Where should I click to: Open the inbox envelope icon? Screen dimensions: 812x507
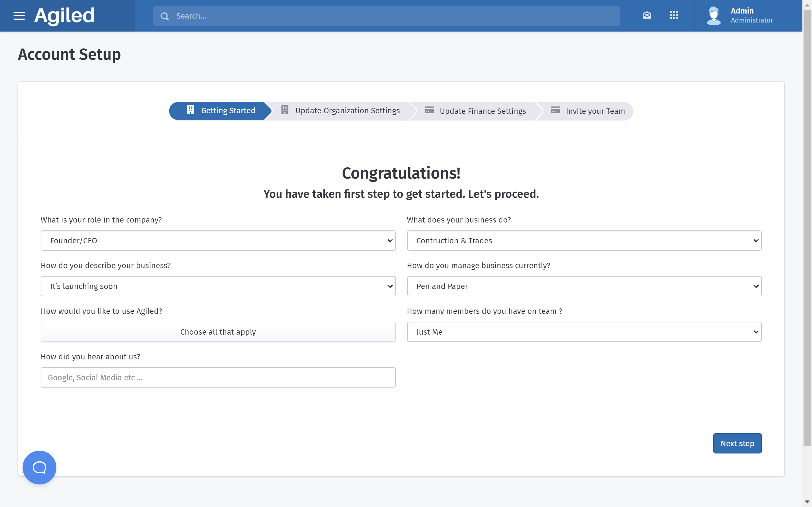click(647, 15)
